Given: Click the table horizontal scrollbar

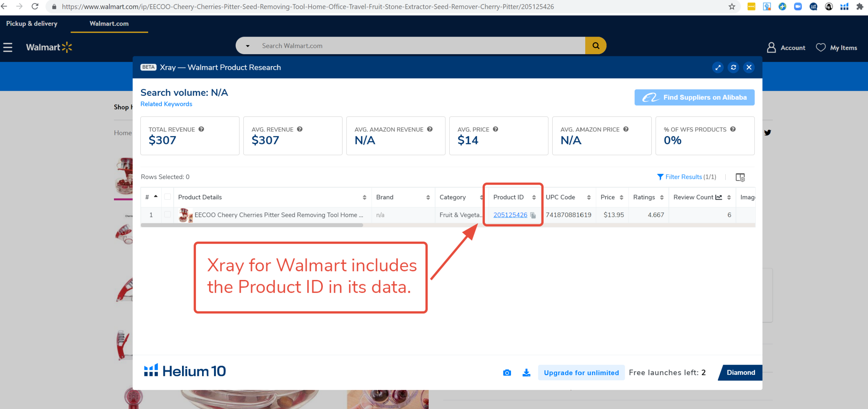Looking at the screenshot, I should tap(252, 225).
